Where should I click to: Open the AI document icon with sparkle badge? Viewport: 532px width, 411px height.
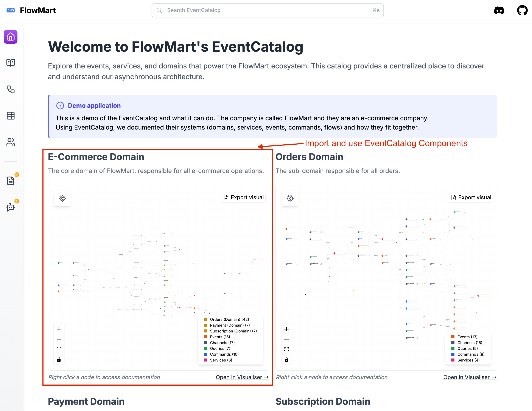click(x=10, y=181)
